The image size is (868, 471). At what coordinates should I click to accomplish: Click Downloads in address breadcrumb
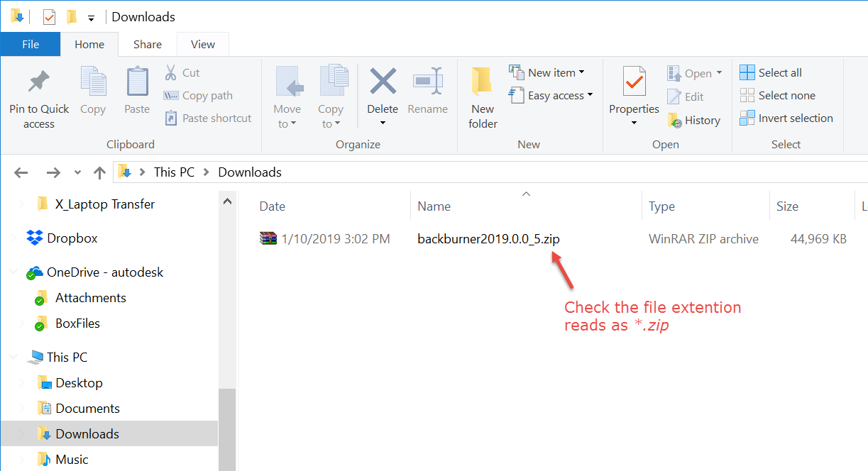click(250, 172)
